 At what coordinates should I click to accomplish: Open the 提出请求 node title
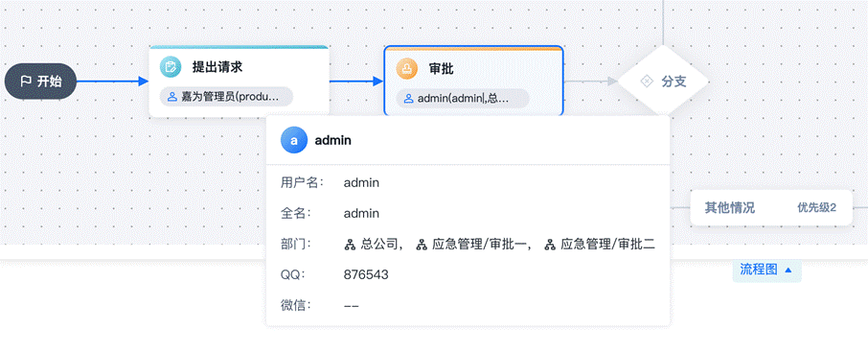click(x=217, y=67)
